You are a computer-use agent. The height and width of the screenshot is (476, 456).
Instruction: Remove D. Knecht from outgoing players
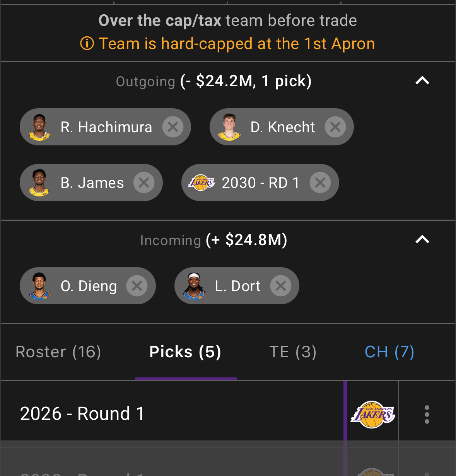[x=335, y=127]
